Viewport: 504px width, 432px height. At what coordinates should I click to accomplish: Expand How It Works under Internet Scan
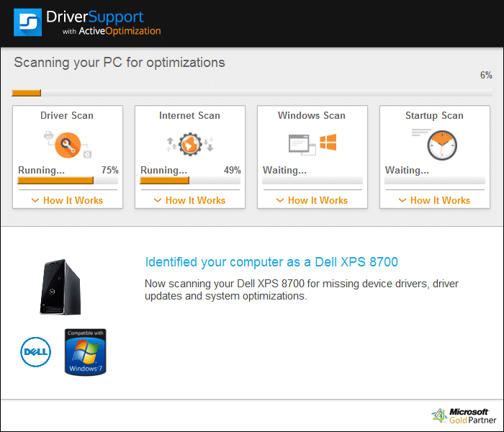(189, 201)
